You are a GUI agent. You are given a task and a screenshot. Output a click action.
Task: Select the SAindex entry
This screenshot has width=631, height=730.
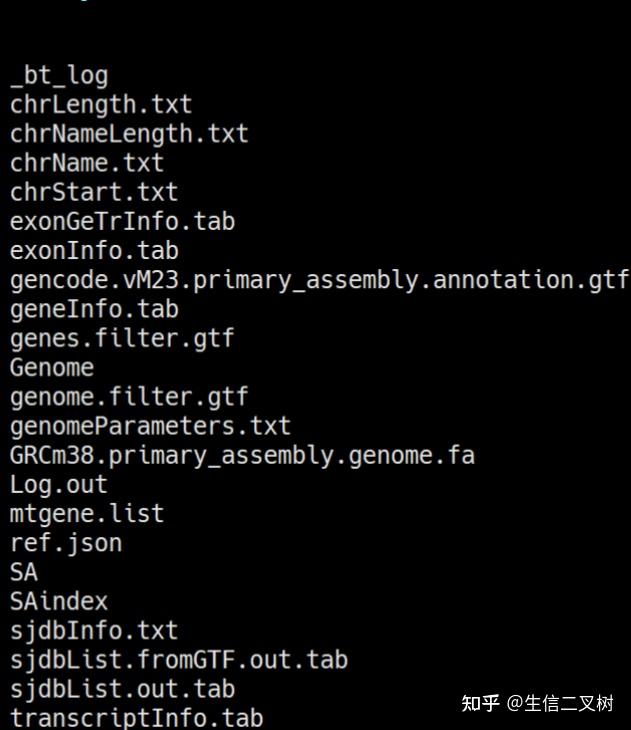pos(59,601)
